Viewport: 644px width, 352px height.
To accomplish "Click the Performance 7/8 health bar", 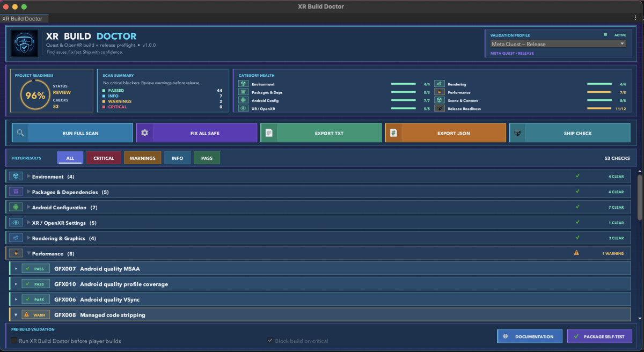I will coord(599,92).
